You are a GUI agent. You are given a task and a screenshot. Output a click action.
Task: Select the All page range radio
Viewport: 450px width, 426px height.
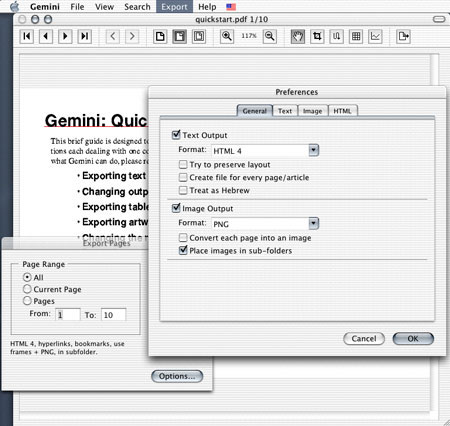click(27, 277)
